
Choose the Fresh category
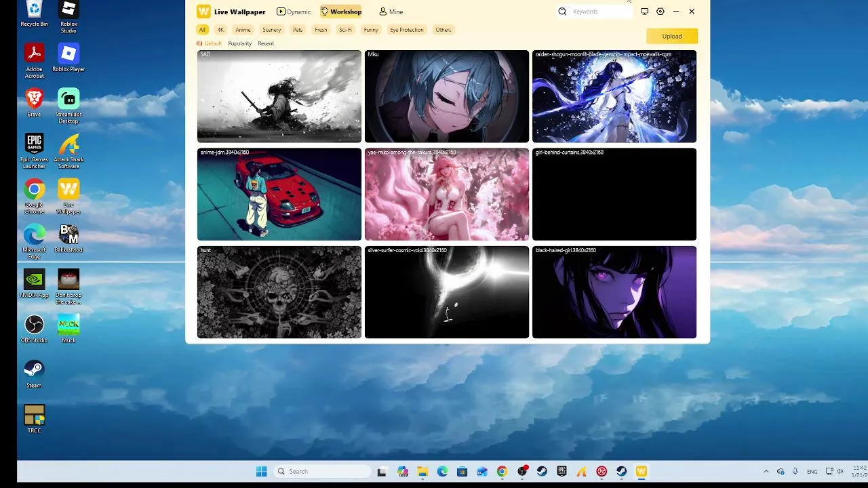[x=321, y=30]
